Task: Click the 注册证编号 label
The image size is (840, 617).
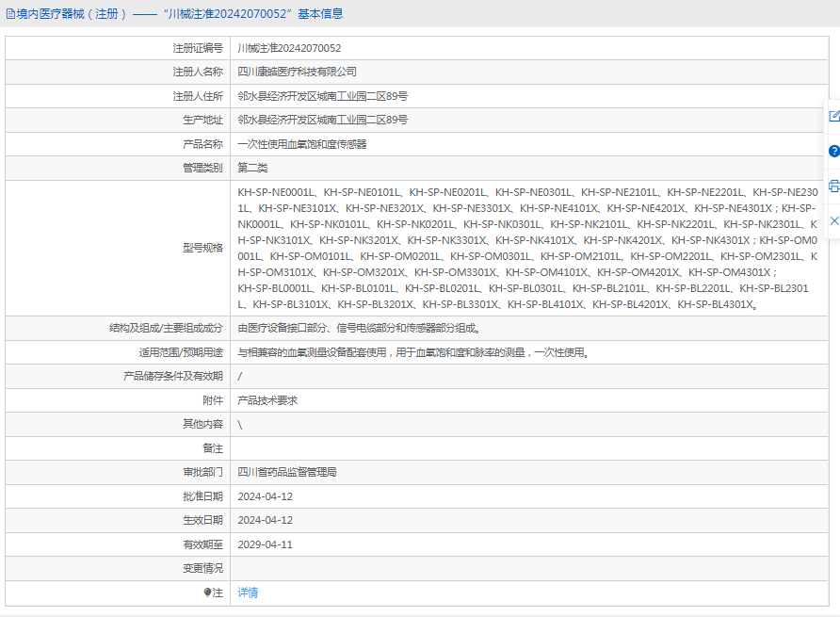Action: 198,48
